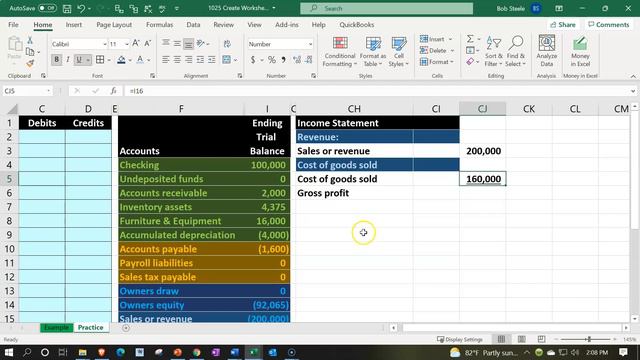Adjust the zoom slider handle
The image size is (640, 360).
(x=589, y=339)
